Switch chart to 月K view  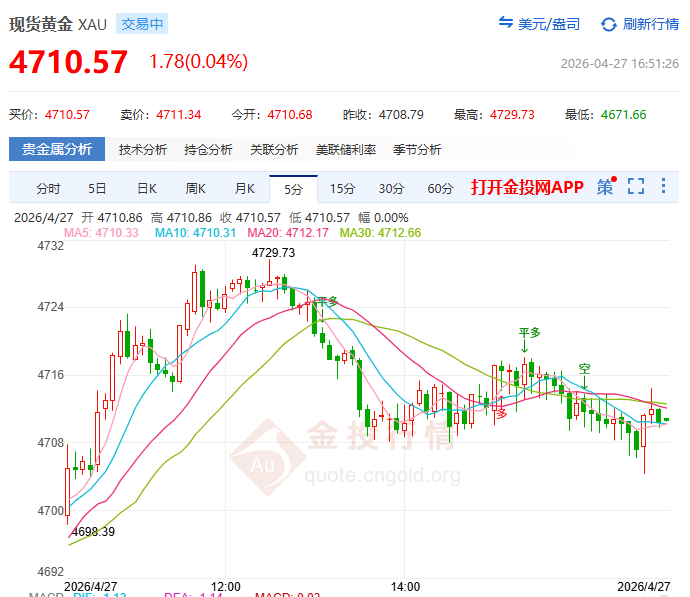244,189
